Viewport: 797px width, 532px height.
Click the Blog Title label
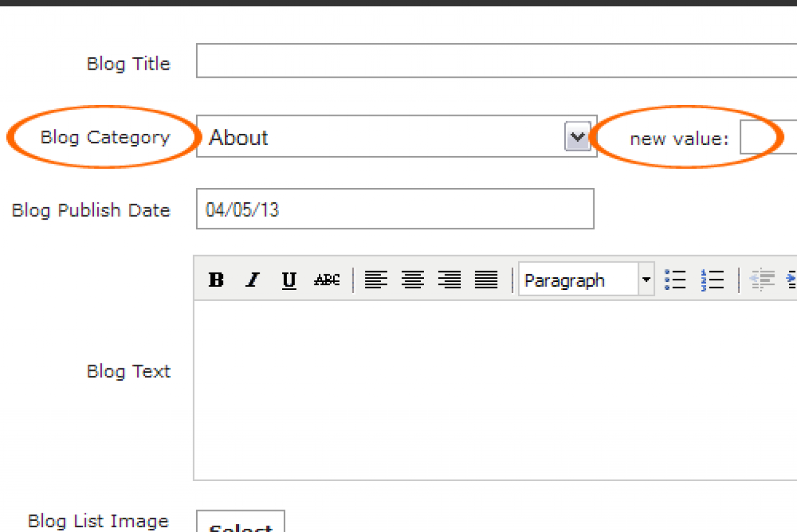pos(128,63)
